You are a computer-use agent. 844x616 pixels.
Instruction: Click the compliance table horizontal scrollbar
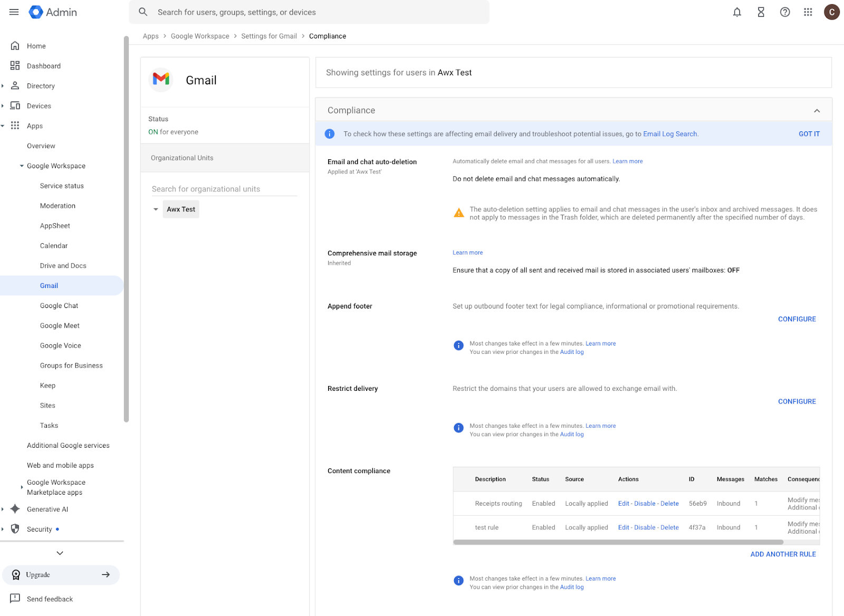[x=618, y=542]
